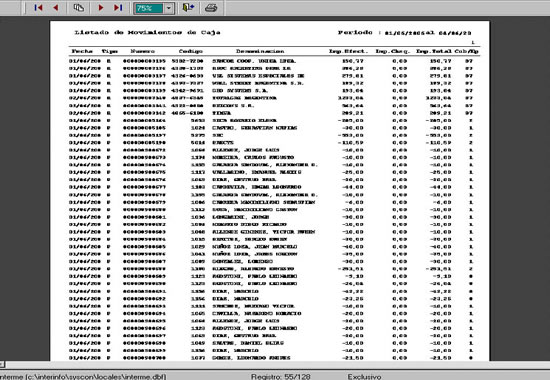This screenshot has height=380, width=550.
Task: Go to the previous page
Action: click(x=56, y=7)
